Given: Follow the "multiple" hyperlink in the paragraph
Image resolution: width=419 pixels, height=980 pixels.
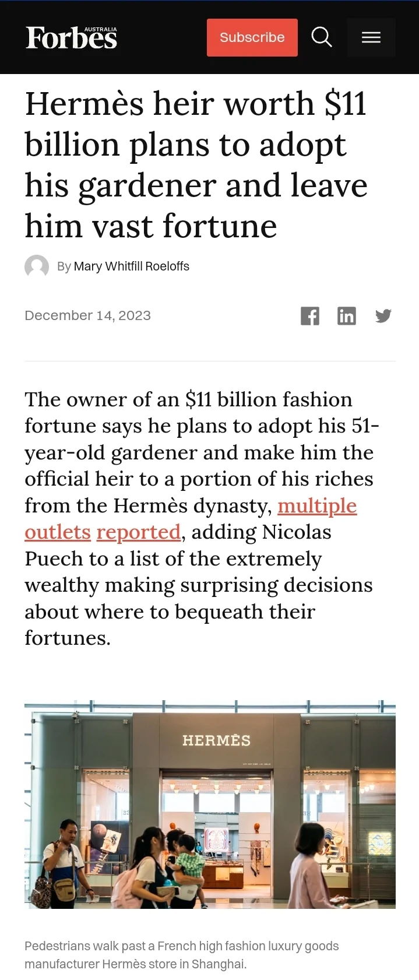Looking at the screenshot, I should point(317,505).
